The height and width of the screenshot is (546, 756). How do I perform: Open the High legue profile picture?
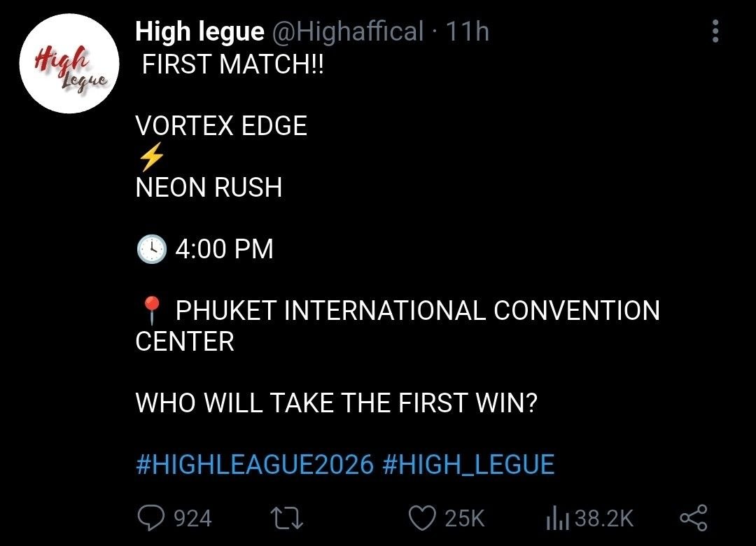click(69, 64)
